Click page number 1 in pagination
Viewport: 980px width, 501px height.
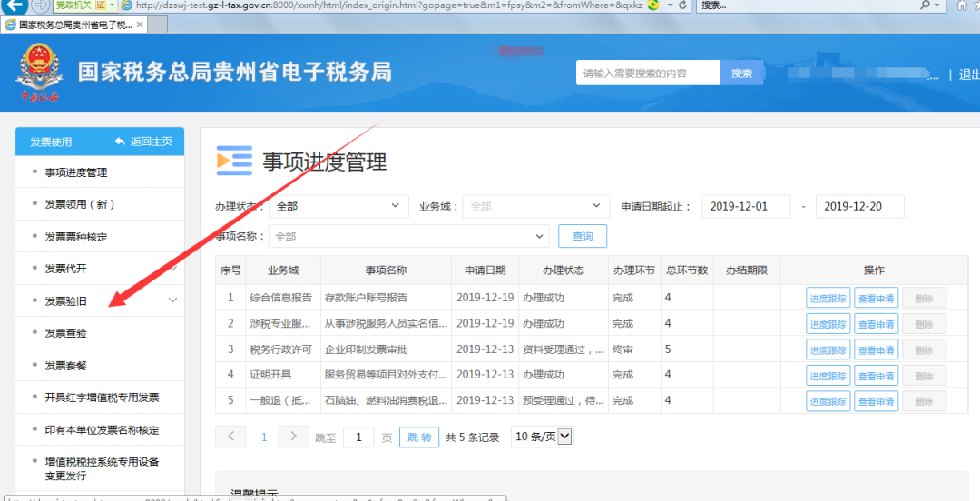pos(264,437)
